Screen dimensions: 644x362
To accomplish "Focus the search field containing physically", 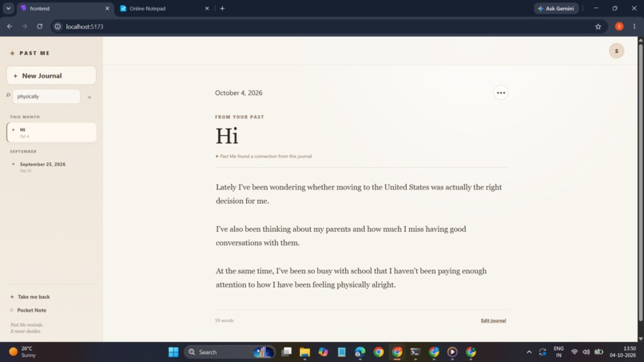I will tap(46, 97).
